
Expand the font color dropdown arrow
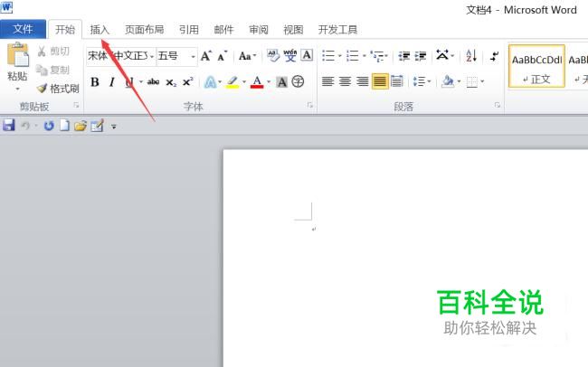point(269,82)
